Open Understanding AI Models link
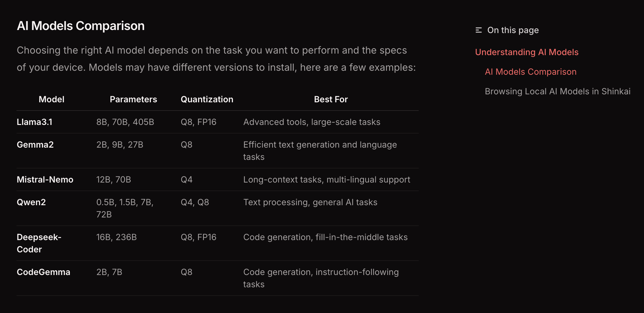Screen dimensions: 644x313 click(x=527, y=52)
